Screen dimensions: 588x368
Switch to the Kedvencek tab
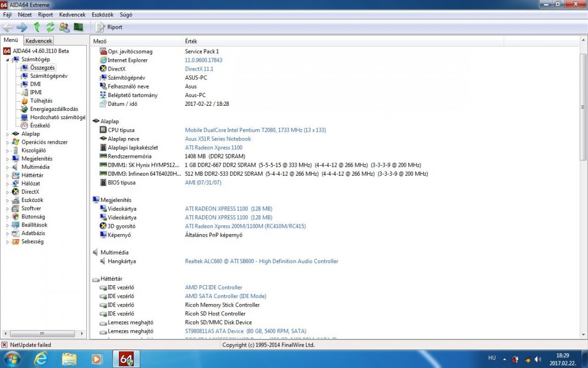pos(39,40)
